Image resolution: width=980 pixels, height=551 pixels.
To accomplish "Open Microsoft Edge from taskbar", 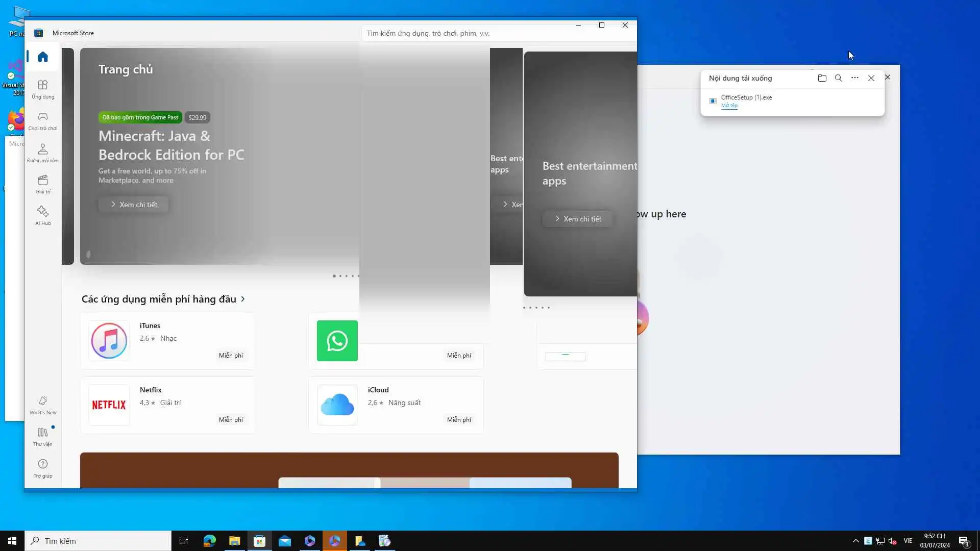I will point(209,541).
